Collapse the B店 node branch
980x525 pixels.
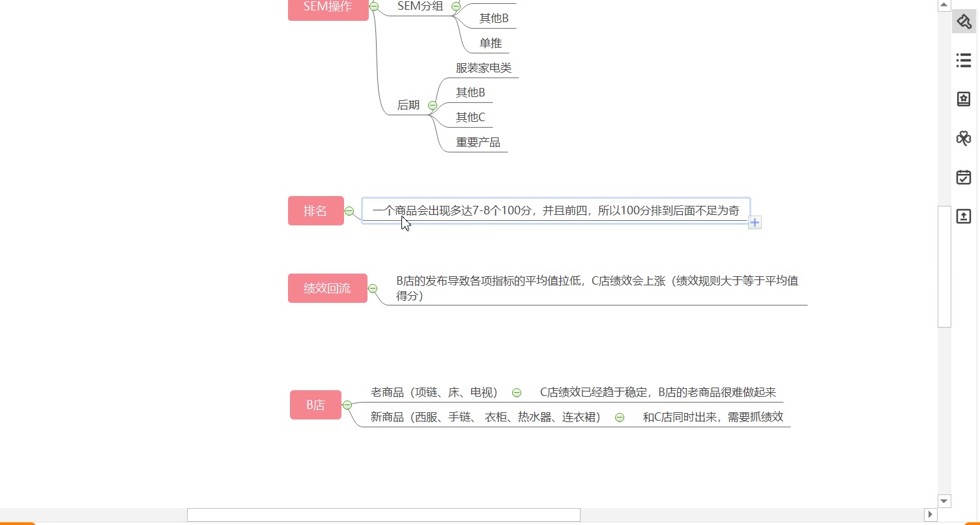click(349, 404)
